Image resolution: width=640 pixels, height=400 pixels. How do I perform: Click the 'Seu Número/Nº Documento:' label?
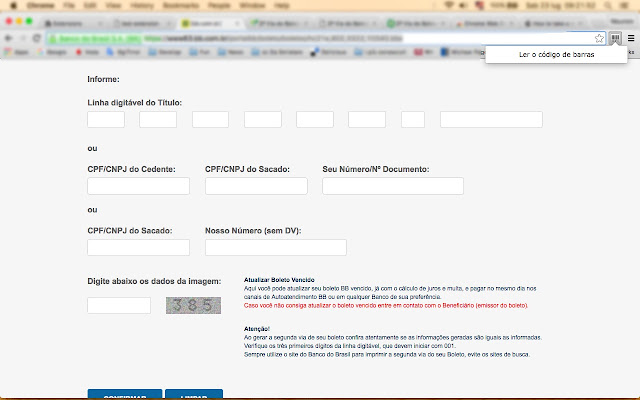click(376, 169)
